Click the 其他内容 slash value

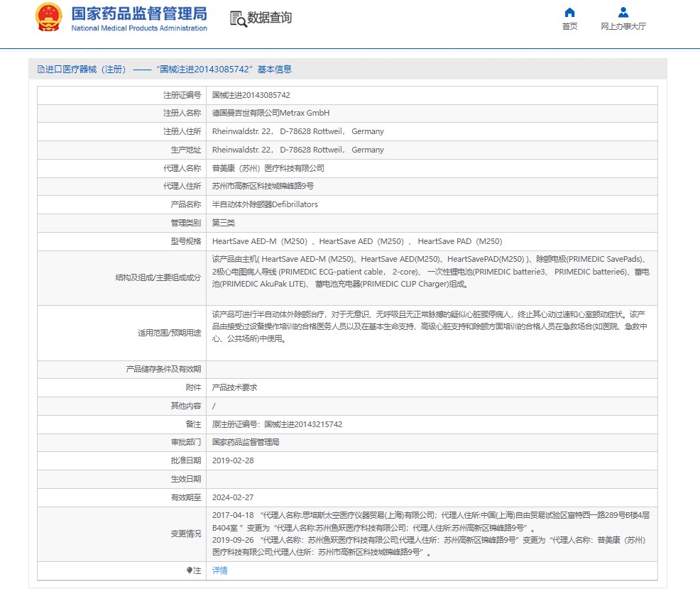coord(214,406)
